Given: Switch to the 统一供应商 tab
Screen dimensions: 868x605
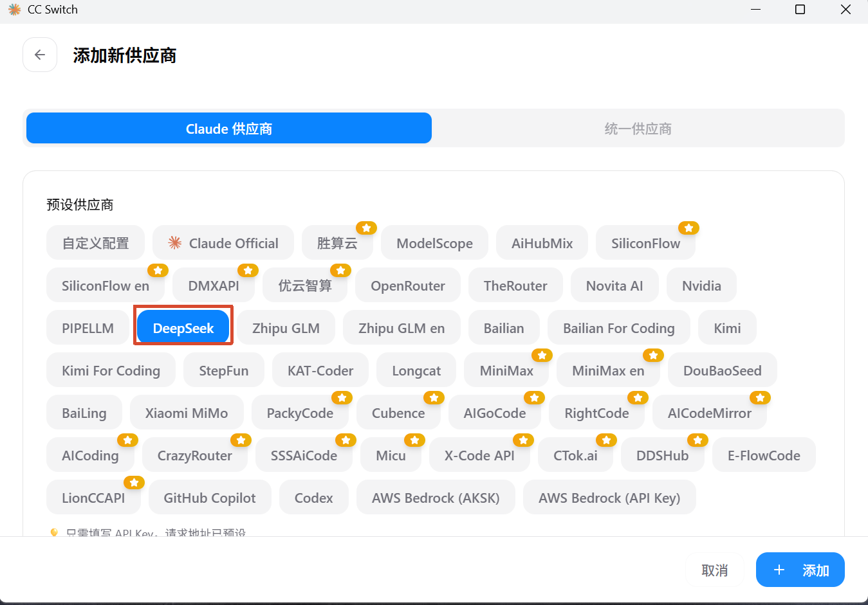Looking at the screenshot, I should tap(638, 129).
